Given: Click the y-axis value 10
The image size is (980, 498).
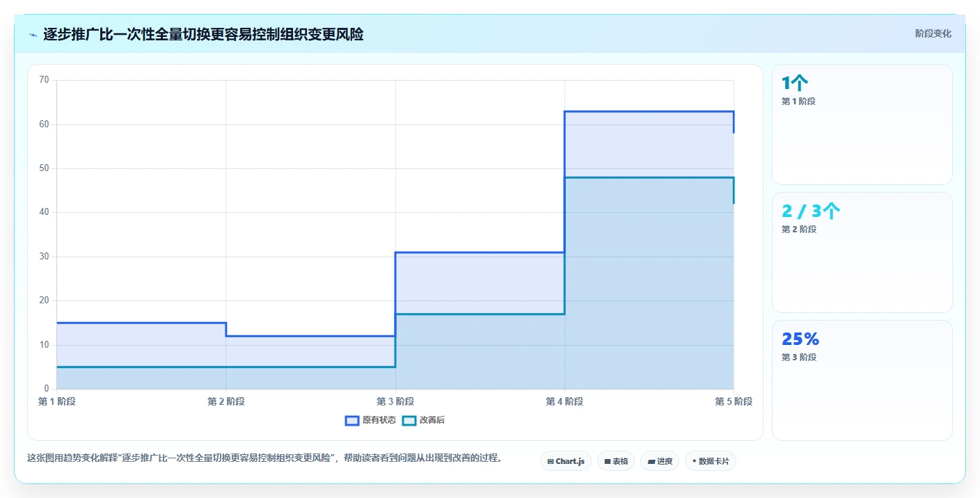Looking at the screenshot, I should pyautogui.click(x=45, y=345).
